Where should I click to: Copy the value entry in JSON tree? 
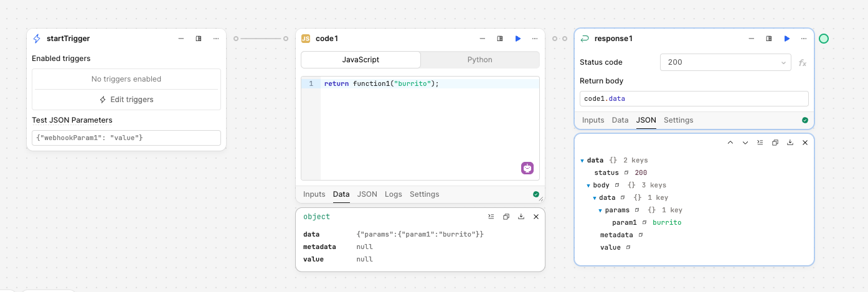(628, 247)
